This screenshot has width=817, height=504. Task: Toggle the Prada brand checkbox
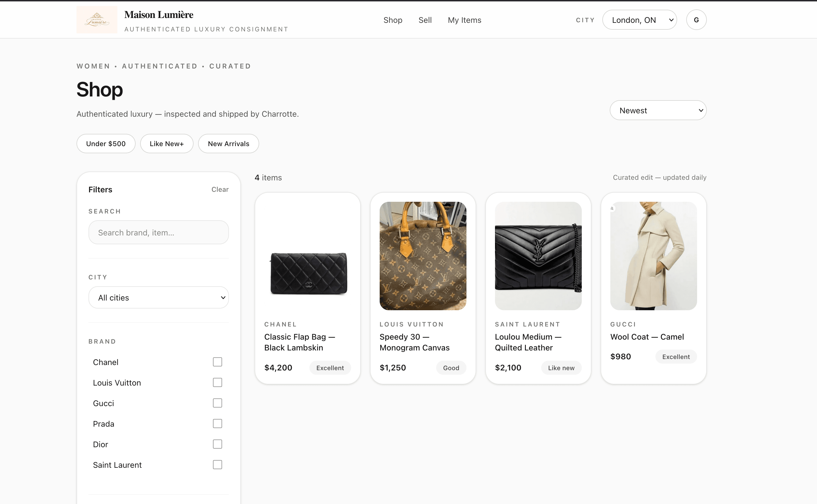217,424
